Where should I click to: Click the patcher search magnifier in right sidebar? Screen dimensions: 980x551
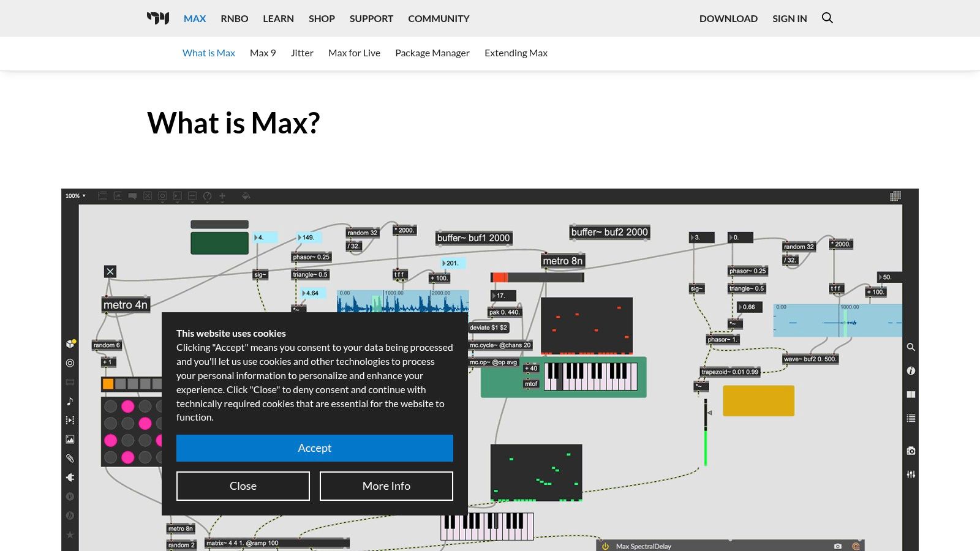tap(911, 347)
